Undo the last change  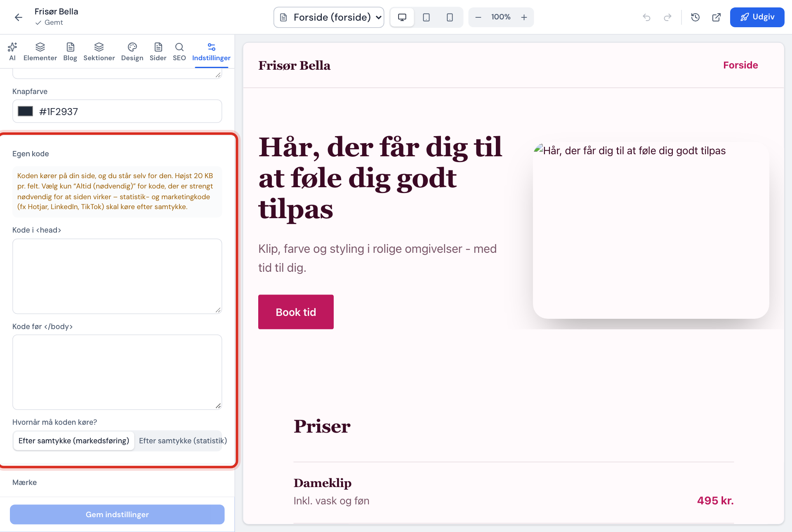tap(646, 17)
